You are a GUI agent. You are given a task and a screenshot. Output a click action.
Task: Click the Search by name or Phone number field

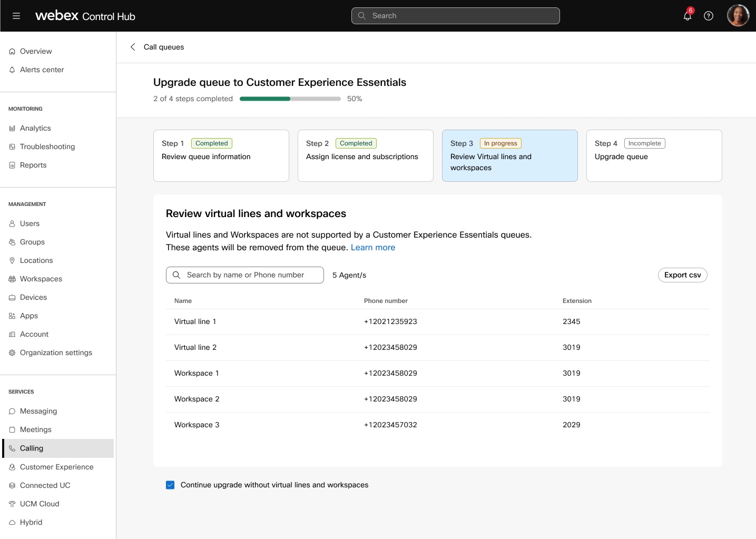245,275
